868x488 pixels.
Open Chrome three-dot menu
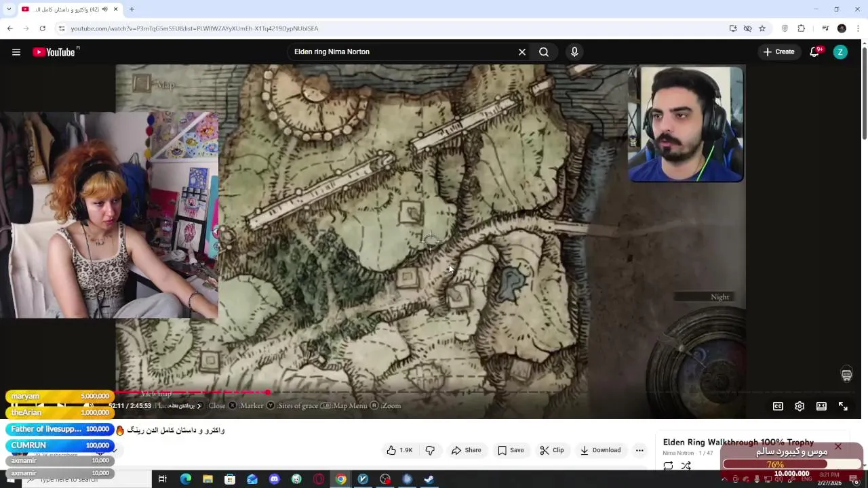(x=858, y=28)
